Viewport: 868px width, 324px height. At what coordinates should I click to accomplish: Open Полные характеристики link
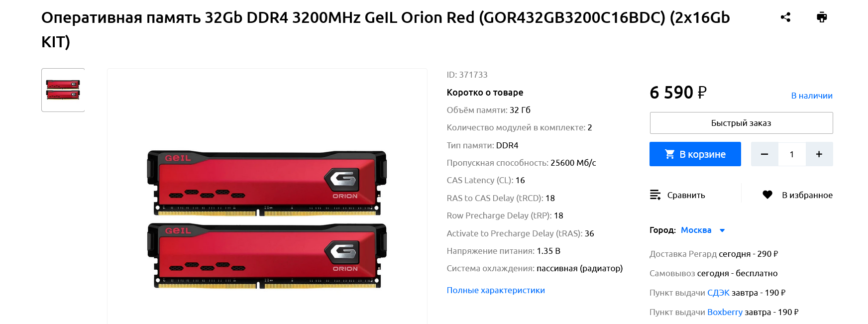496,290
